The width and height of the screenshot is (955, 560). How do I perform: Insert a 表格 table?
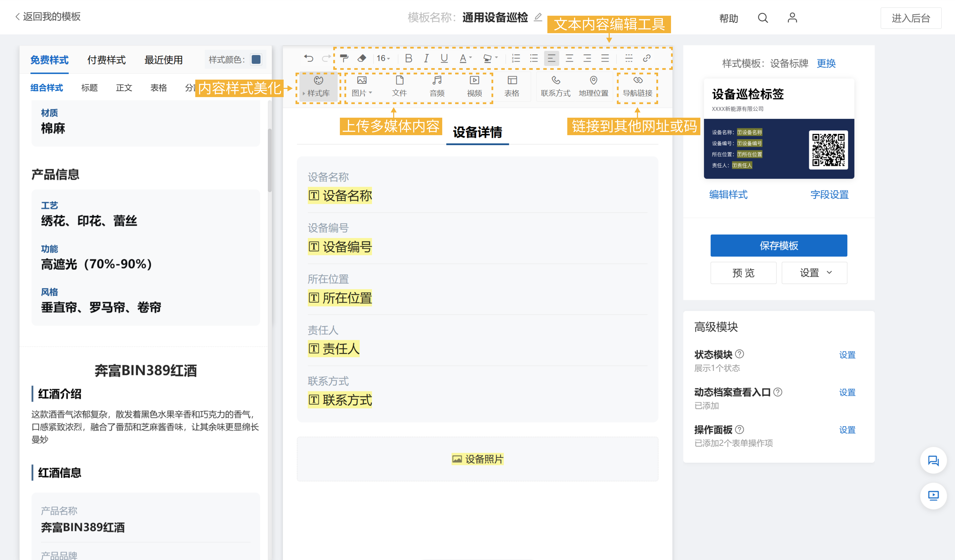point(512,86)
